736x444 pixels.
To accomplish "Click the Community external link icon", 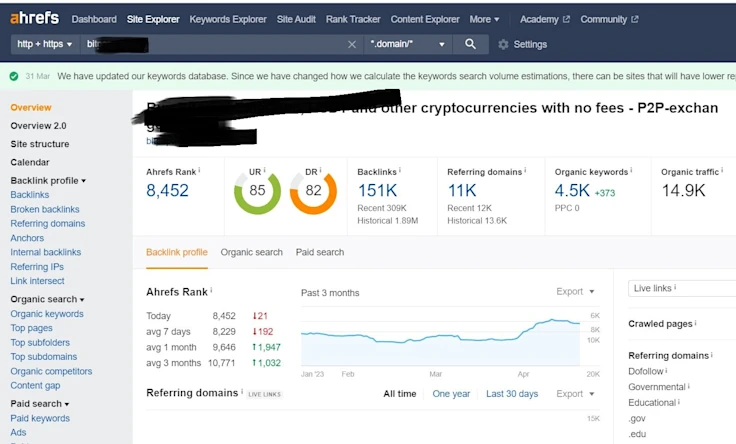I will [635, 19].
